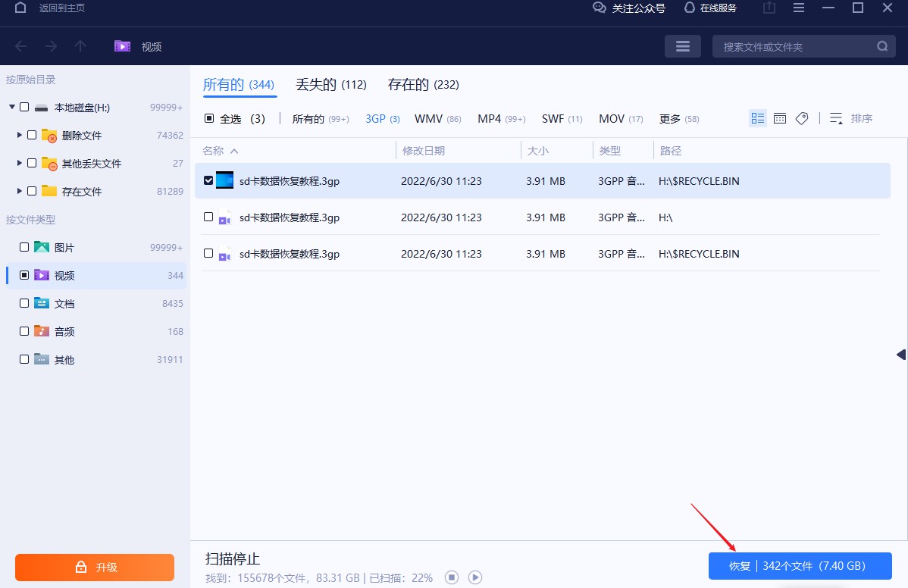The height and width of the screenshot is (588, 908).
Task: Stop the scan with the stop icon
Action: pos(452,577)
